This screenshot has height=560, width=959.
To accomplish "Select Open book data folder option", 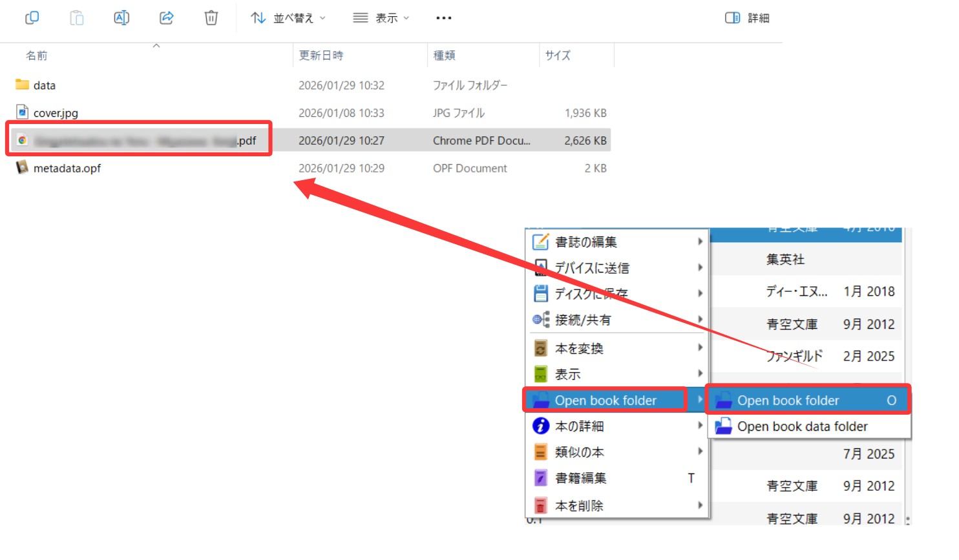I will tap(802, 427).
